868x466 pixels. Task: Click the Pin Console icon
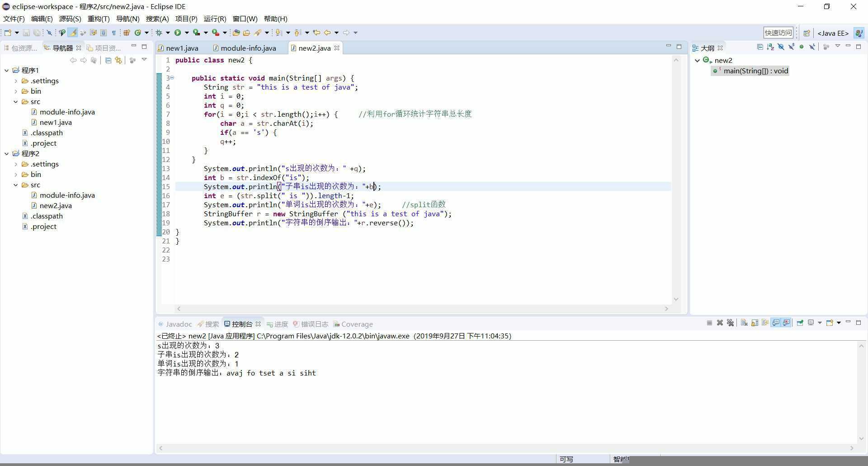[x=800, y=323]
